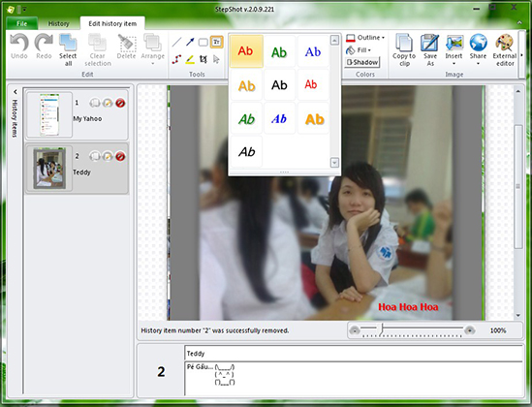The width and height of the screenshot is (532, 407).
Task: Click the Redo icon
Action: [x=44, y=42]
